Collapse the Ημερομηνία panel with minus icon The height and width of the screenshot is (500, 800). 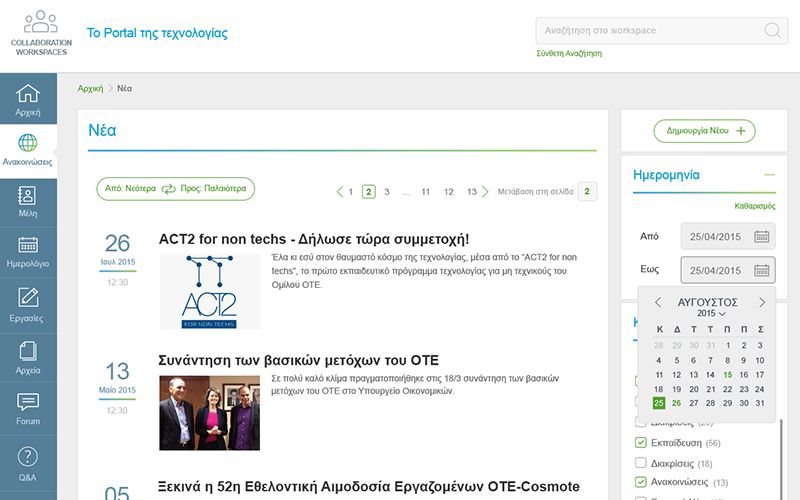point(770,175)
